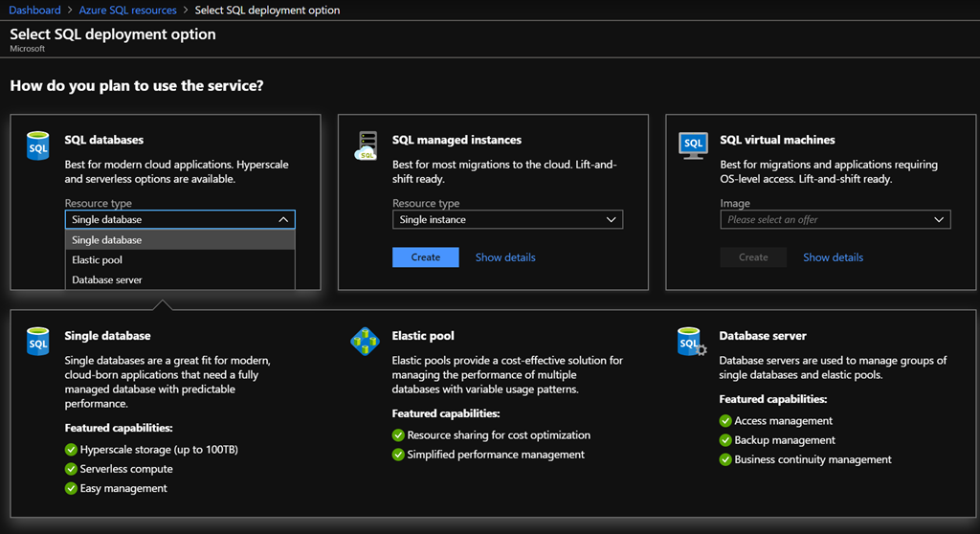
Task: Choose Single database option in list
Action: point(180,240)
